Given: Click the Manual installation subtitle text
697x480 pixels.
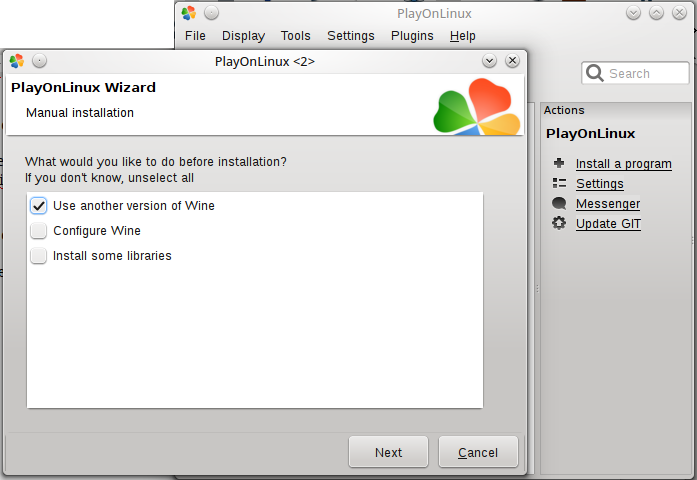Looking at the screenshot, I should point(80,113).
